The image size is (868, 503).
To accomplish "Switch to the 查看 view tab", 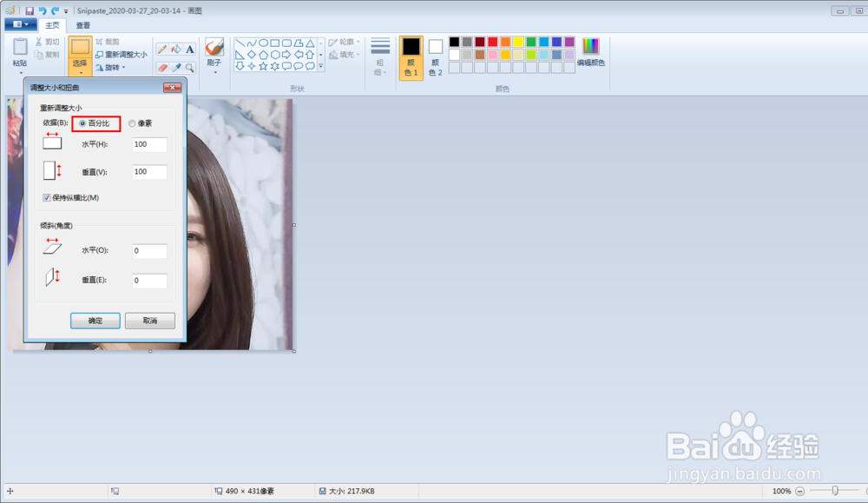I will click(x=83, y=25).
